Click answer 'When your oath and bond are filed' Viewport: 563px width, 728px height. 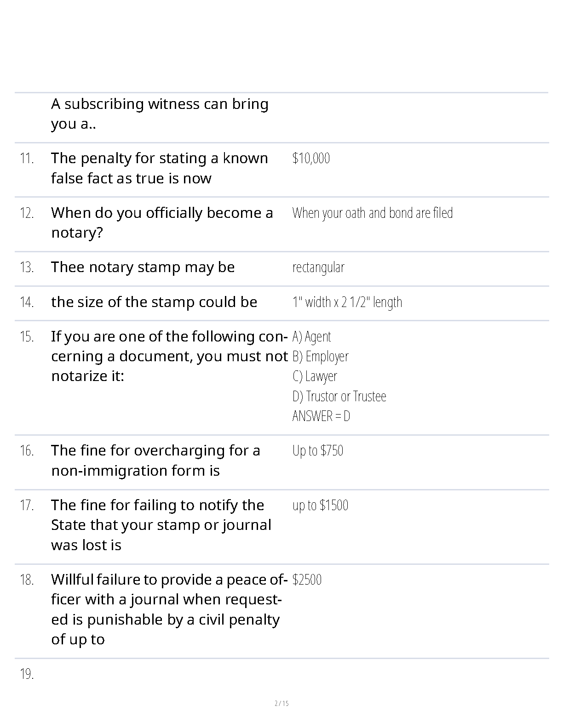tap(373, 213)
